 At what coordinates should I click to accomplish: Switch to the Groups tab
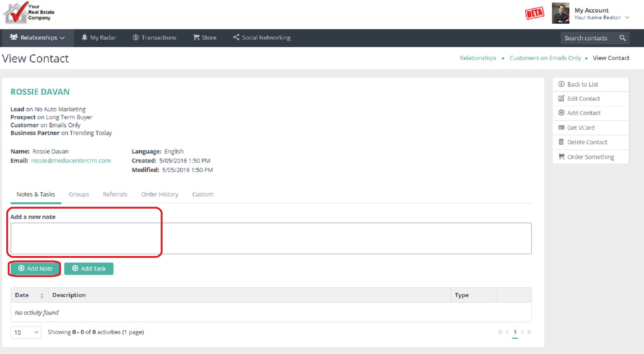79,194
